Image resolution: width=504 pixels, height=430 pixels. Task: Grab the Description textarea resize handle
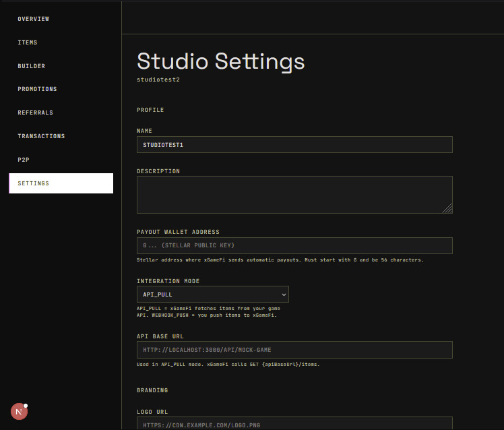point(448,209)
